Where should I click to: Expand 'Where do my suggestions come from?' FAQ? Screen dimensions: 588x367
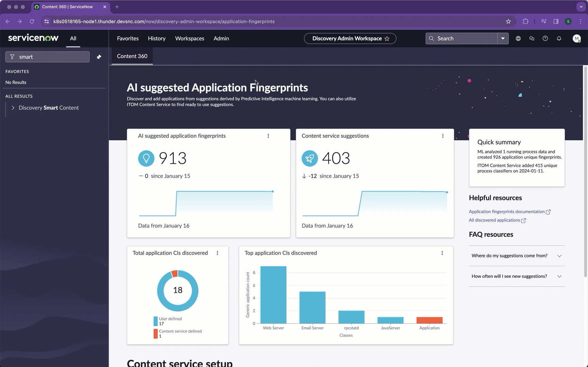(517, 256)
